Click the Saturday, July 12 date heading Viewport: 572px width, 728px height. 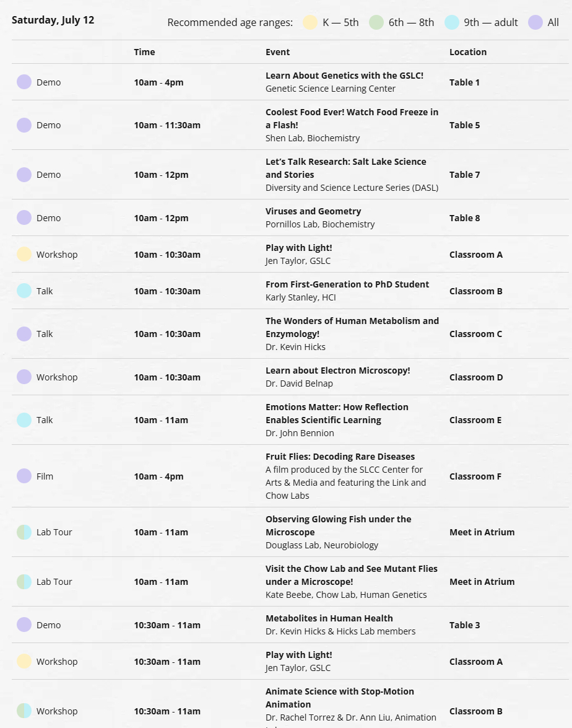coord(53,20)
